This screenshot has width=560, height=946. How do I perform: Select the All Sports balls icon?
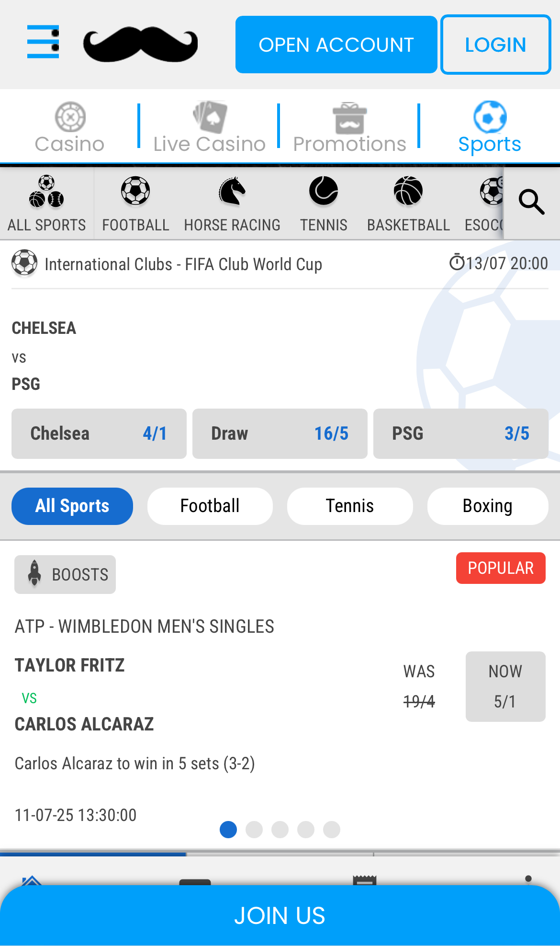click(x=46, y=192)
